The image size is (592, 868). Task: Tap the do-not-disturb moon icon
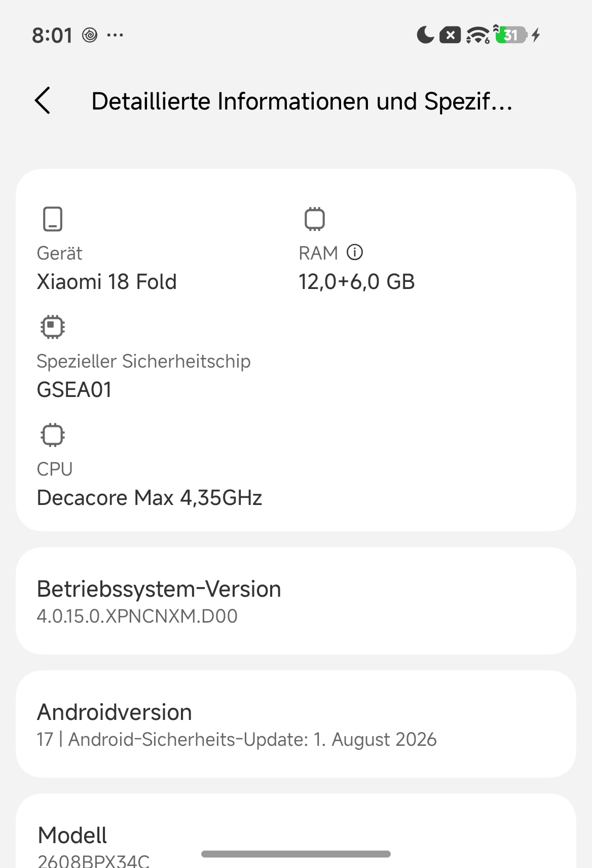(x=426, y=35)
